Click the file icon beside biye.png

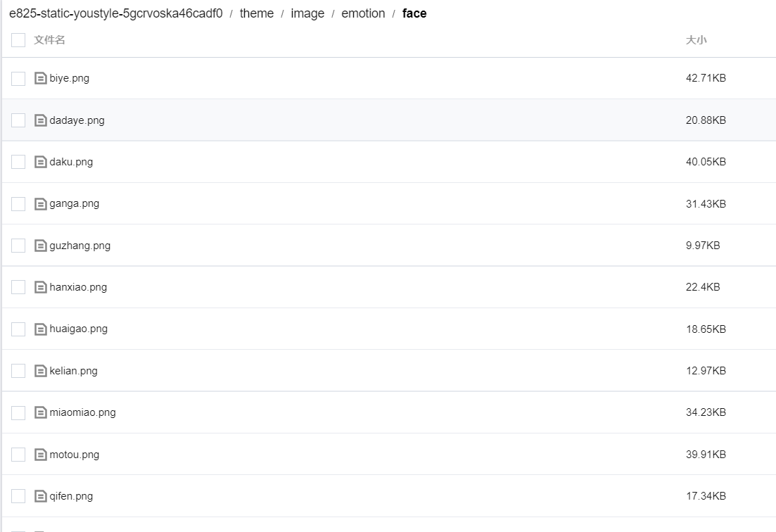[41, 78]
